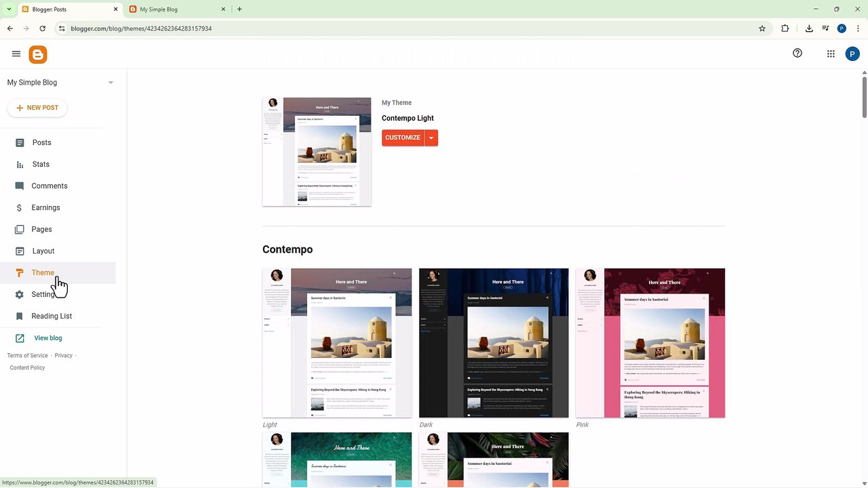Open browser downloads
The height and width of the screenshot is (488, 868).
click(x=809, y=28)
